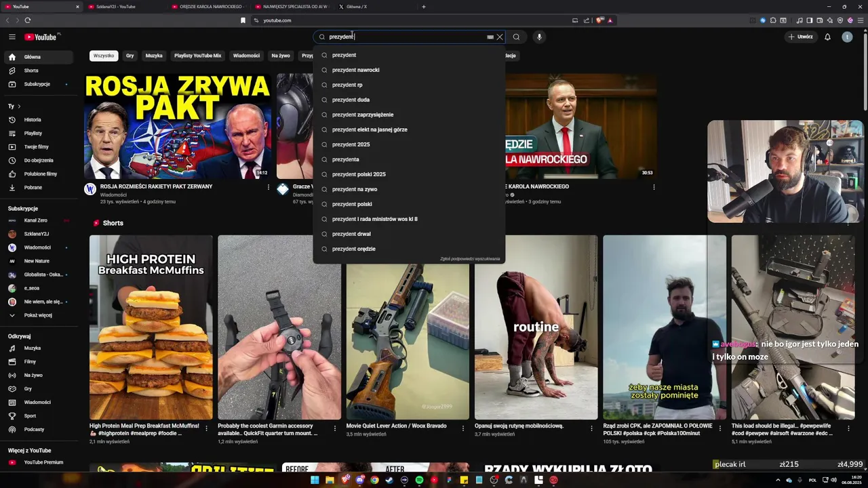The width and height of the screenshot is (868, 488).
Task: Clear the search box with X icon
Action: 500,37
